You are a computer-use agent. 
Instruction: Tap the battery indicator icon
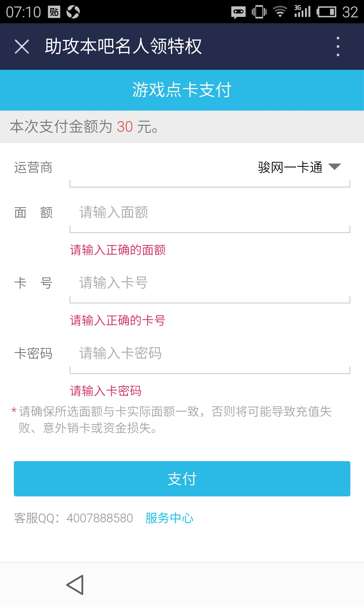pos(326,12)
